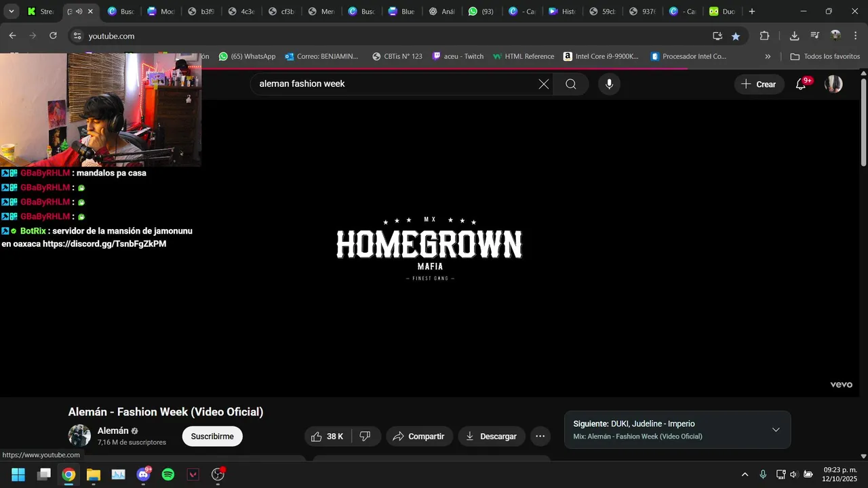This screenshot has height=488, width=868.
Task: Open the CBTis N° 123 bookmark
Action: (x=397, y=56)
